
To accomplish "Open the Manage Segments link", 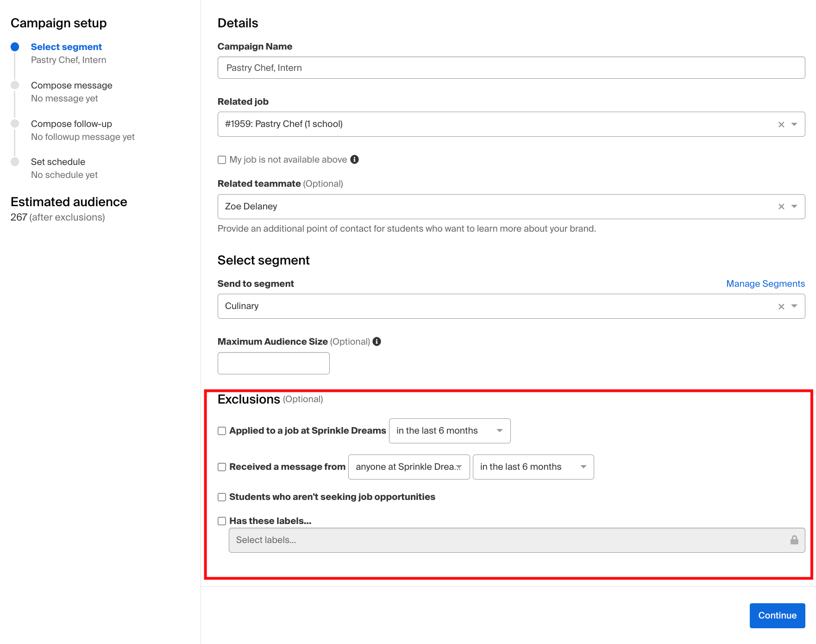I will (765, 283).
